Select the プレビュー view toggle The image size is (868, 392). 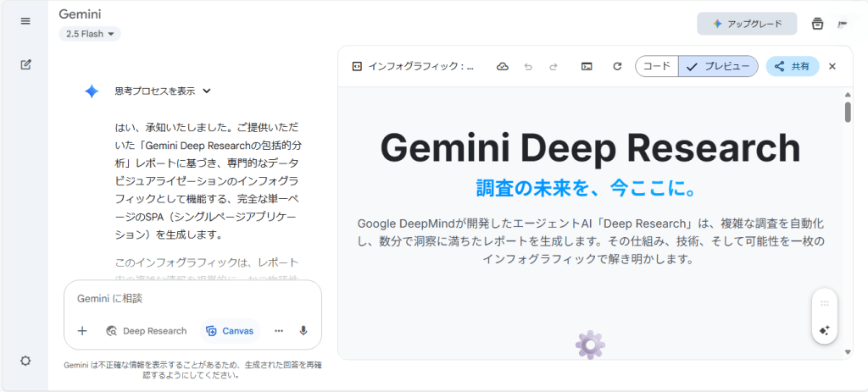pos(719,66)
